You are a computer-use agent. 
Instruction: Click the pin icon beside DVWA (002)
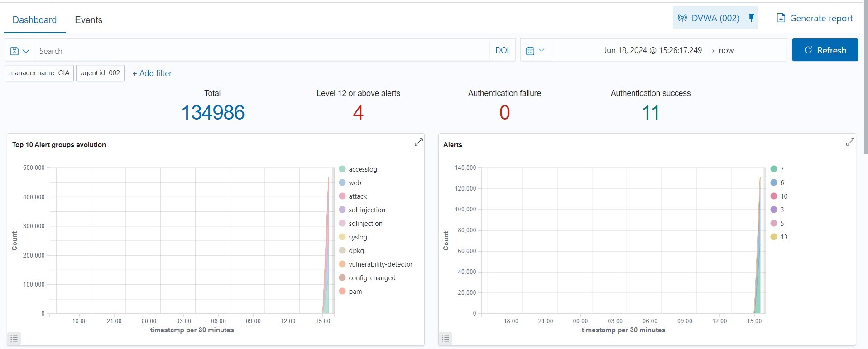751,18
